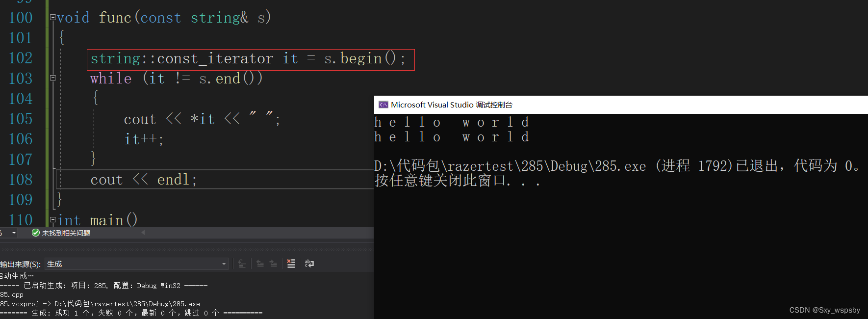Viewport: 868px width, 319px height.
Task: Click 'Find message in code' output toolbar icon
Action: pos(242,264)
